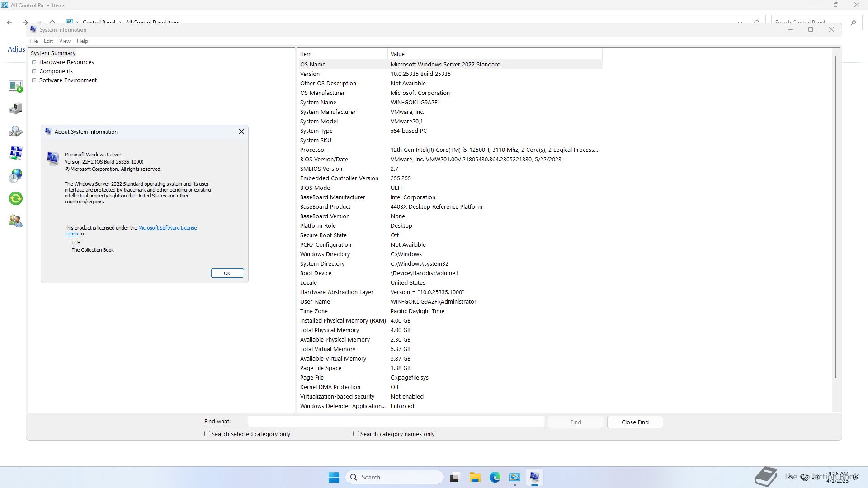The height and width of the screenshot is (488, 868).
Task: Select the Virtualization-based security row
Action: coord(450,396)
